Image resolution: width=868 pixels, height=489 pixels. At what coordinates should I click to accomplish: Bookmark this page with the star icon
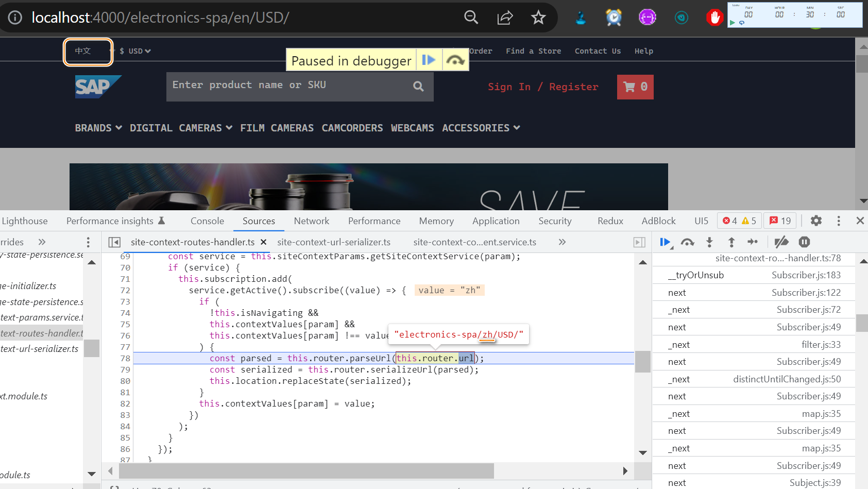538,18
